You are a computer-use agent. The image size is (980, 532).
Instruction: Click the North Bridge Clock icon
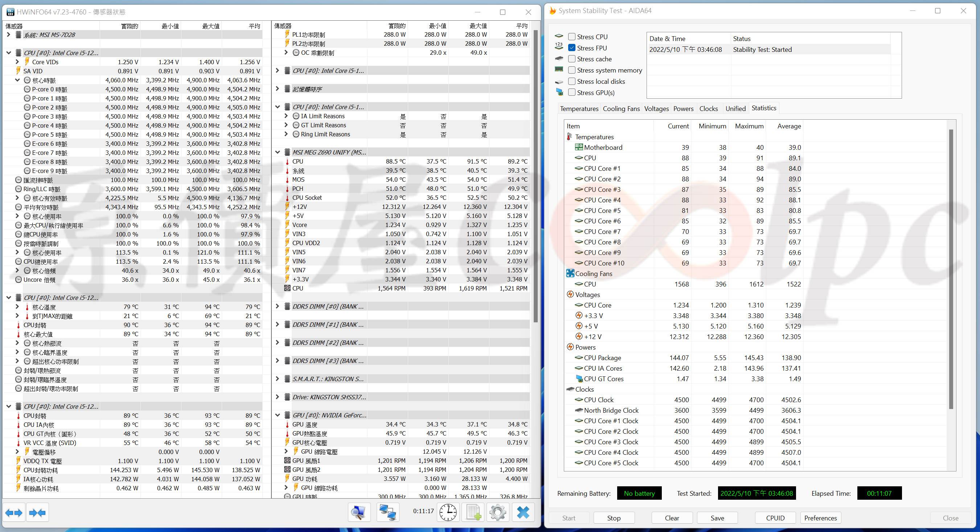pos(579,410)
